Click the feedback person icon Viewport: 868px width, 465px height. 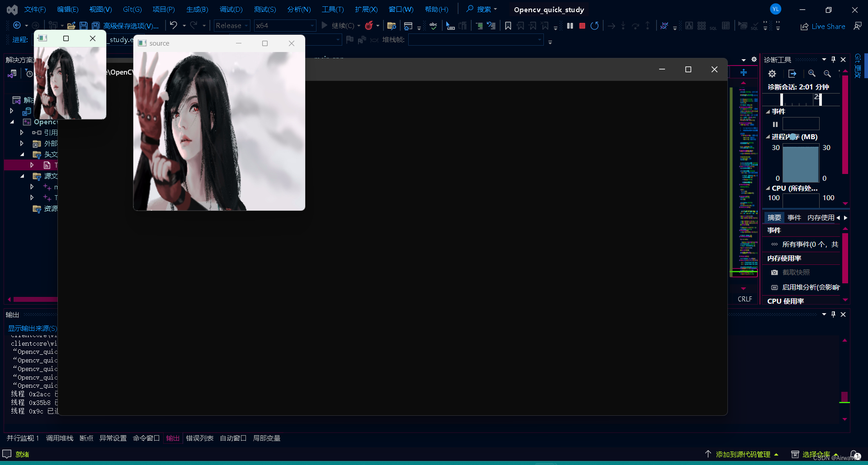(x=858, y=26)
